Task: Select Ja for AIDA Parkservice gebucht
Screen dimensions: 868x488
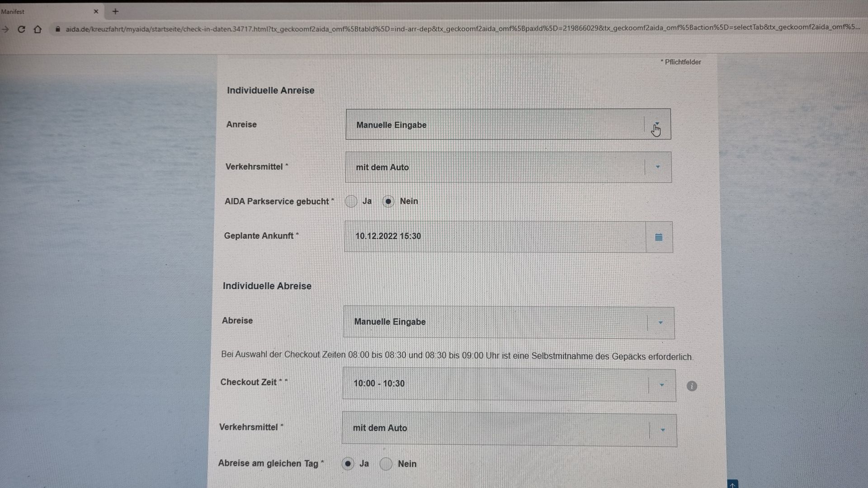Action: pyautogui.click(x=351, y=202)
